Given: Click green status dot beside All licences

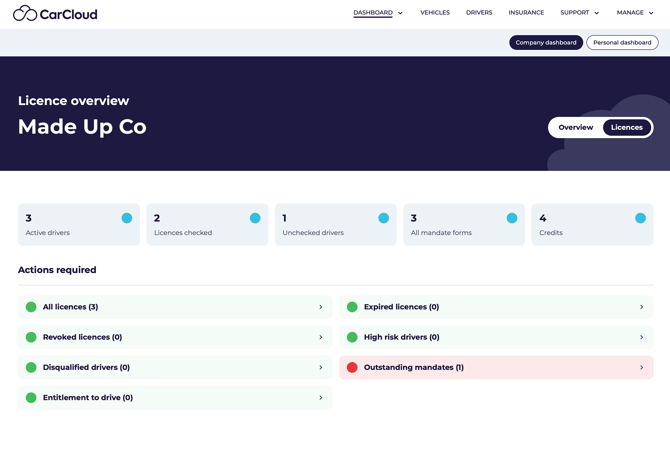Looking at the screenshot, I should tap(31, 307).
